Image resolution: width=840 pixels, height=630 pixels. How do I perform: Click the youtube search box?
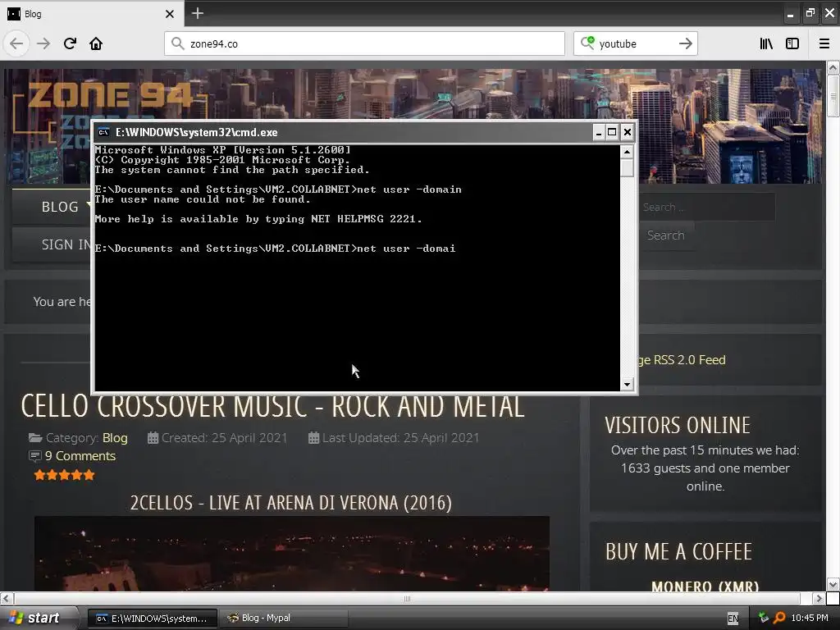(636, 43)
